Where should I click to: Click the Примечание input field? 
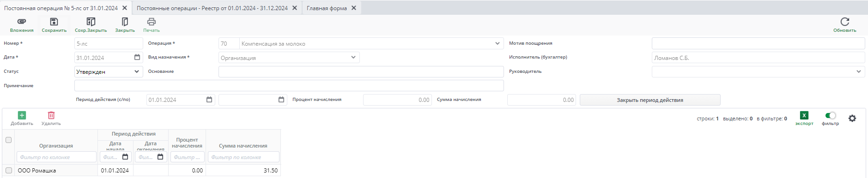tap(289, 86)
